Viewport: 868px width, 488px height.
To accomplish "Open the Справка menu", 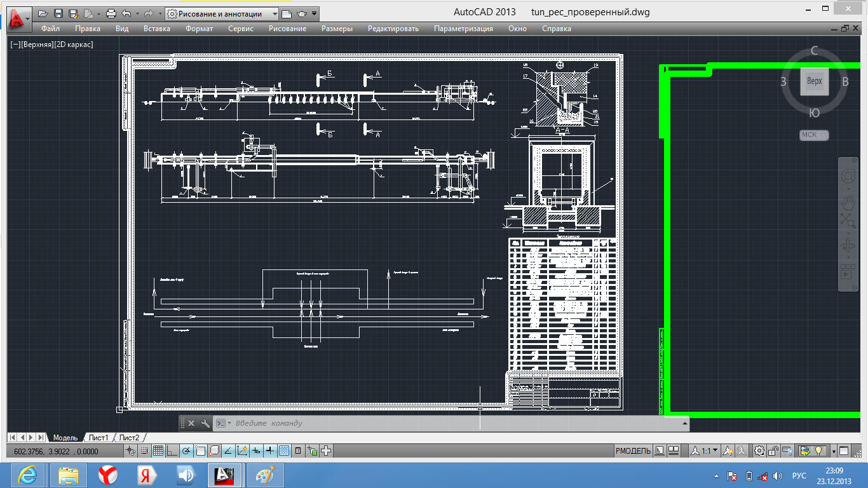I will coord(557,29).
